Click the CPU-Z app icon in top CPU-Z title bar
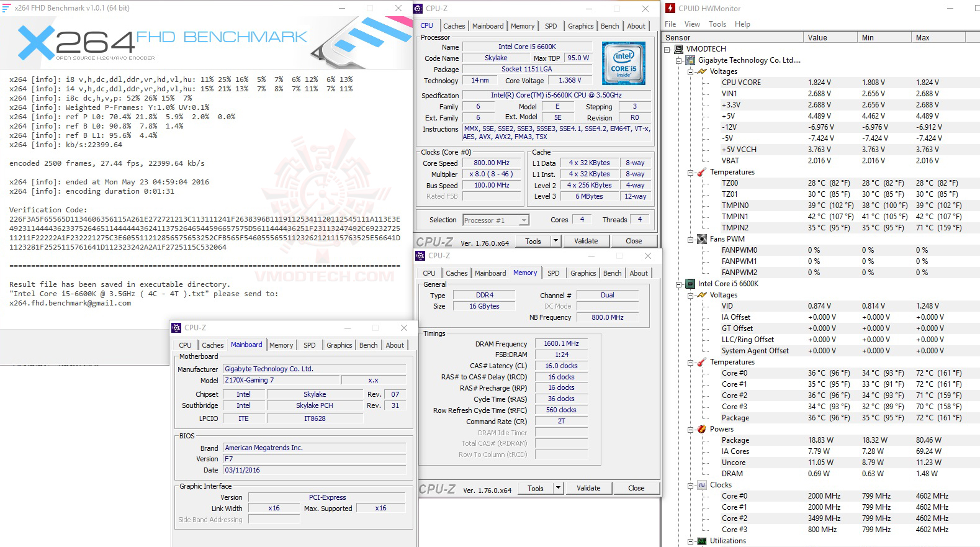Image resolution: width=980 pixels, height=547 pixels. [x=418, y=9]
